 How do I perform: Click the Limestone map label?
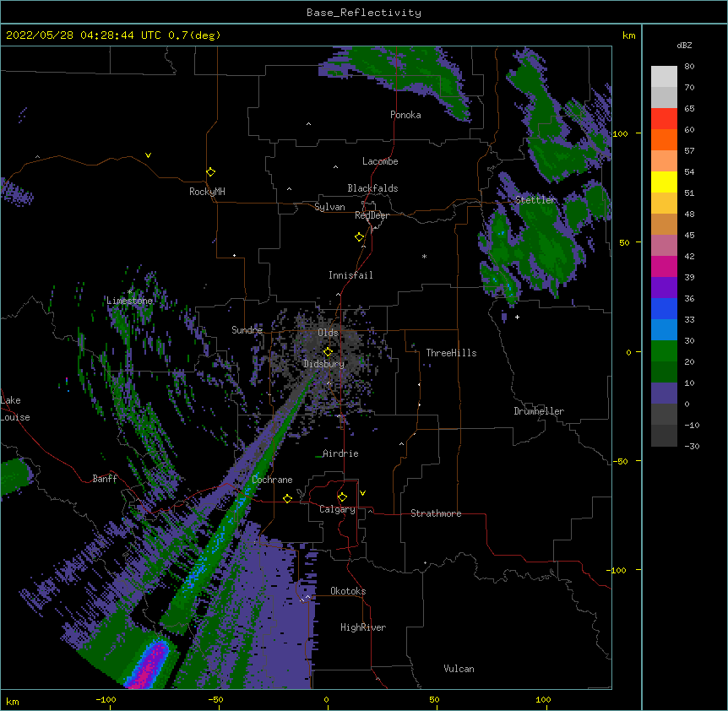click(x=129, y=301)
